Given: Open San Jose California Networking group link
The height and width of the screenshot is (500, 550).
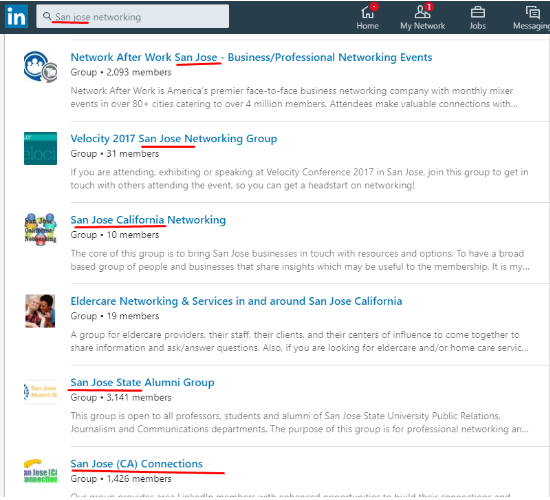Looking at the screenshot, I should point(148,220).
